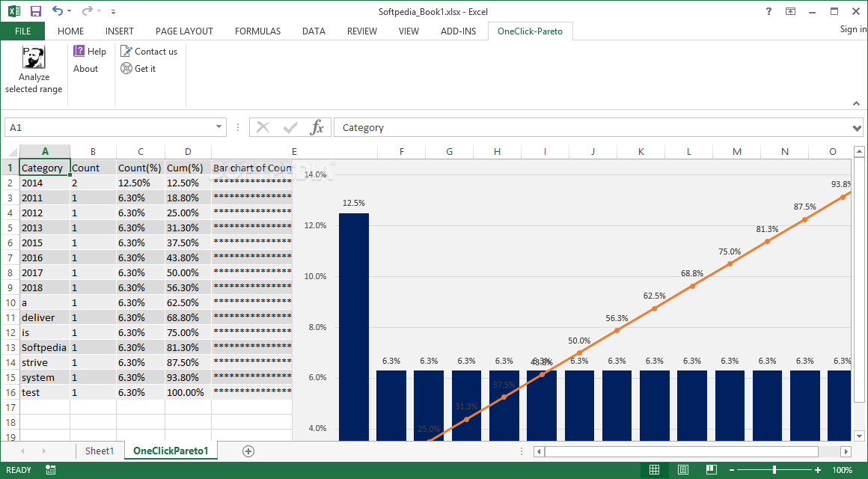Image resolution: width=868 pixels, height=479 pixels.
Task: Click the Name Box showing A1
Action: click(x=109, y=127)
